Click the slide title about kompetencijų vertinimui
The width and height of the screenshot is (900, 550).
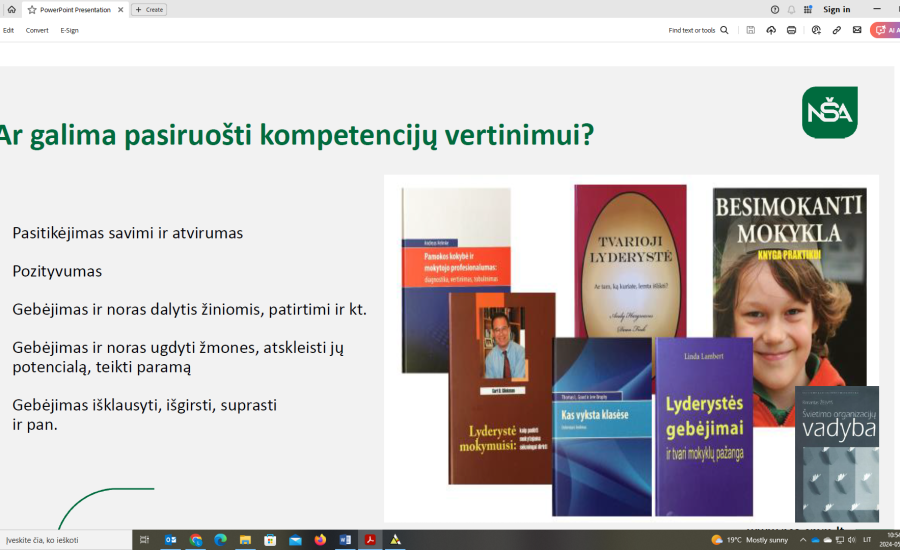pyautogui.click(x=297, y=135)
